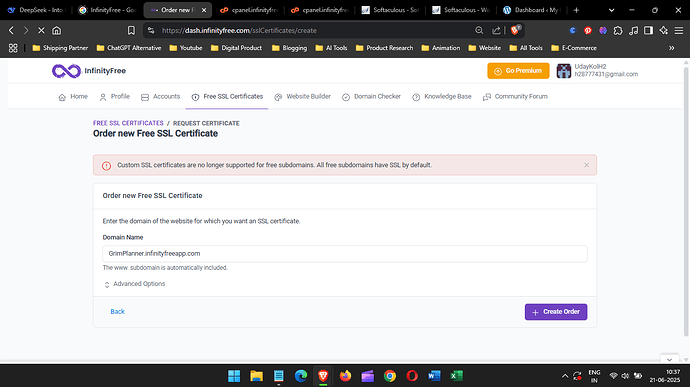Image resolution: width=690 pixels, height=387 pixels.
Task: Select the Free SSL Certificates nav tab
Action: pos(227,97)
